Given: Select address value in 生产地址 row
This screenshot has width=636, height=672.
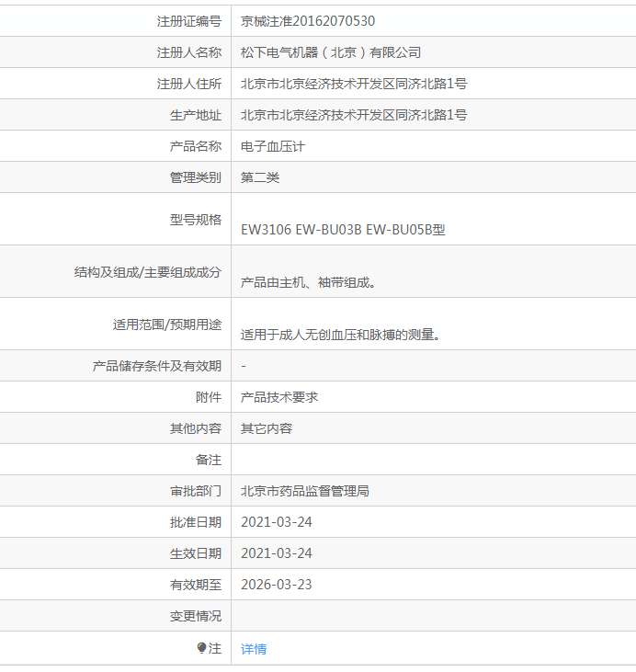Looking at the screenshot, I should (354, 115).
